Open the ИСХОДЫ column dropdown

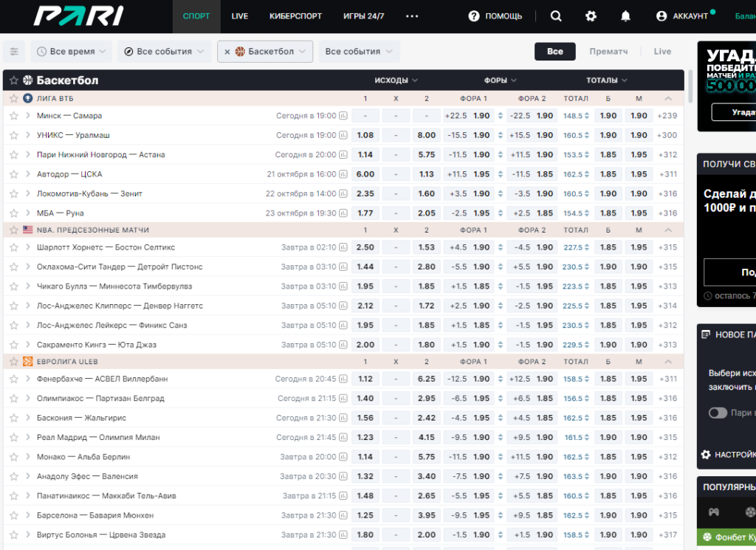396,80
